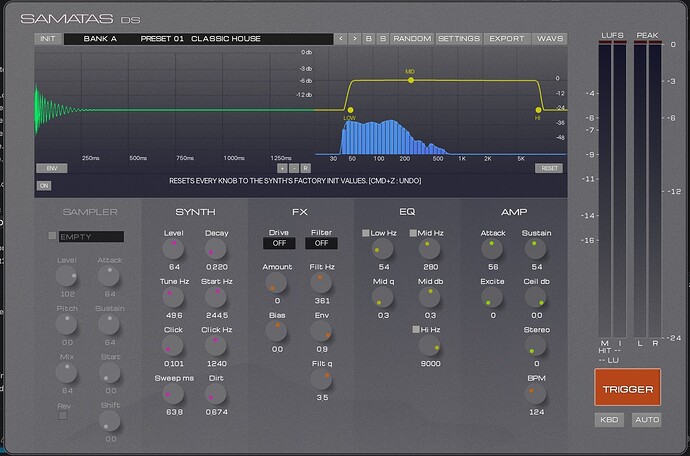Click the Synth Level knob
Viewport: 690px width, 456px height.
173,249
